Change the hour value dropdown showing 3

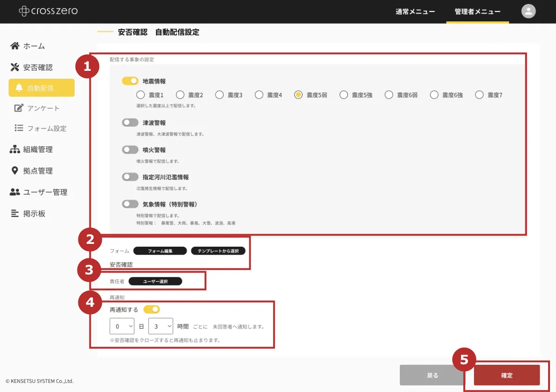coord(160,326)
